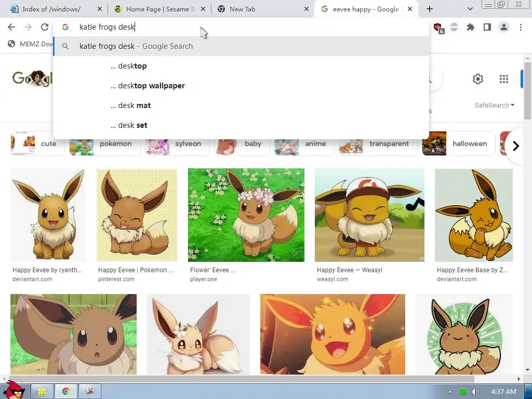Open the orange sparkling-eyed Eevee image

[x=332, y=334]
